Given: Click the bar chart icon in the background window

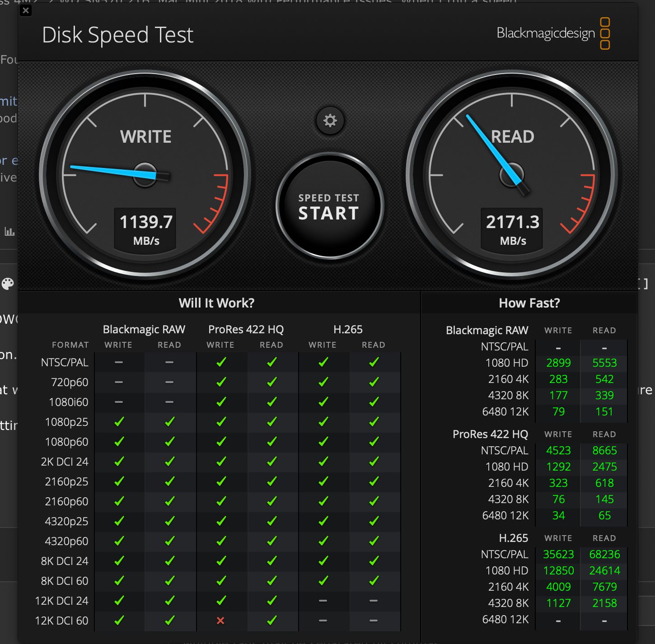Looking at the screenshot, I should click(x=9, y=232).
